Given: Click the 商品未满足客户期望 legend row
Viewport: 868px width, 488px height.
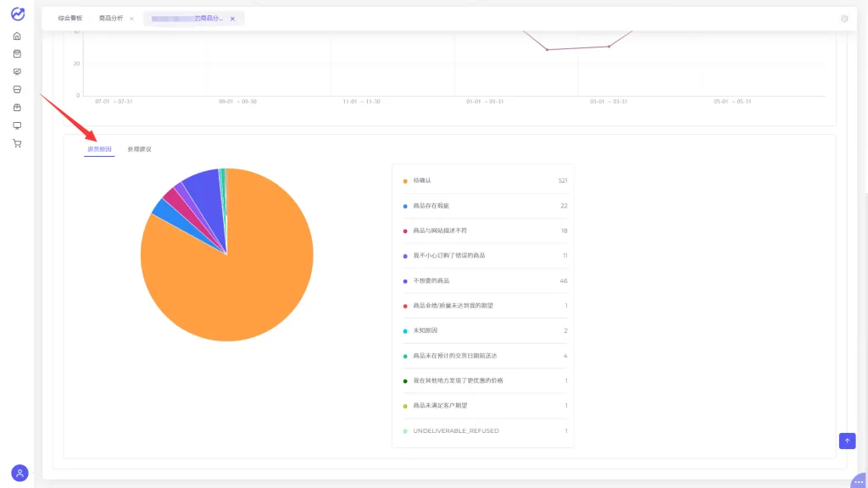Looking at the screenshot, I should pyautogui.click(x=485, y=406).
